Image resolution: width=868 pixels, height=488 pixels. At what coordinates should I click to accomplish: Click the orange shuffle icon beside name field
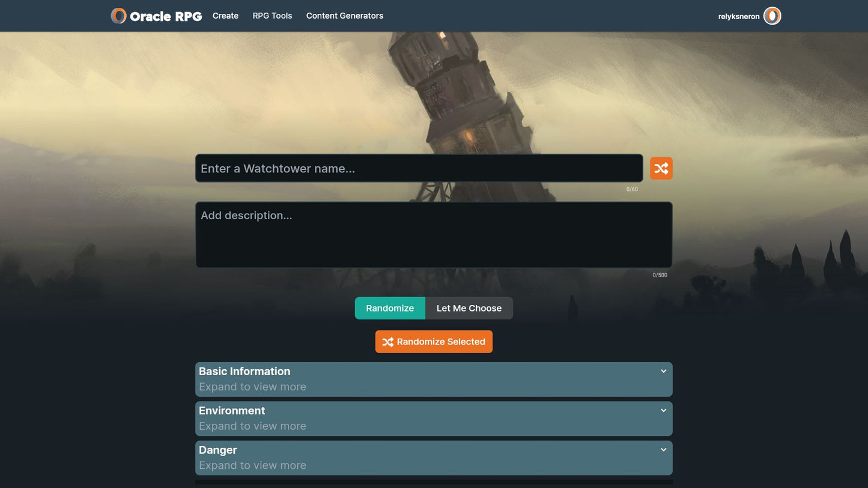pyautogui.click(x=661, y=168)
